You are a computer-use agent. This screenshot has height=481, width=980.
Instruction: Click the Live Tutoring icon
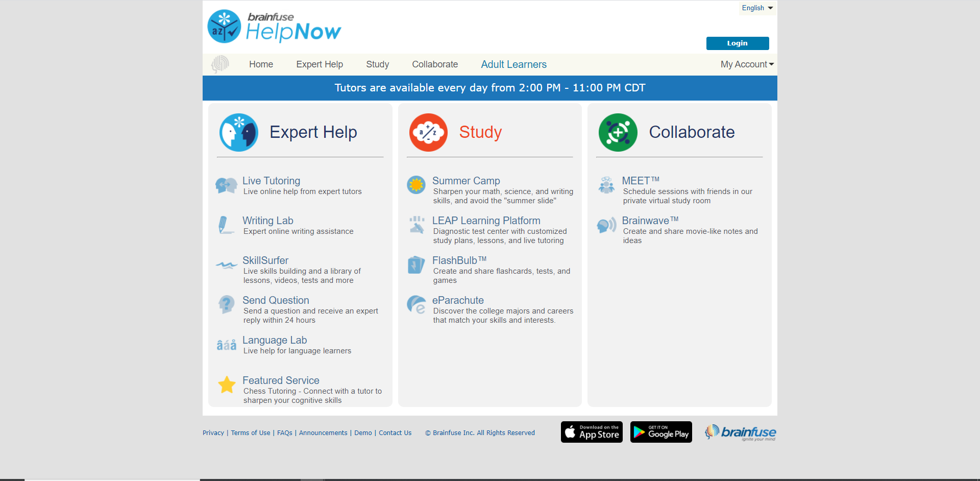(x=227, y=185)
